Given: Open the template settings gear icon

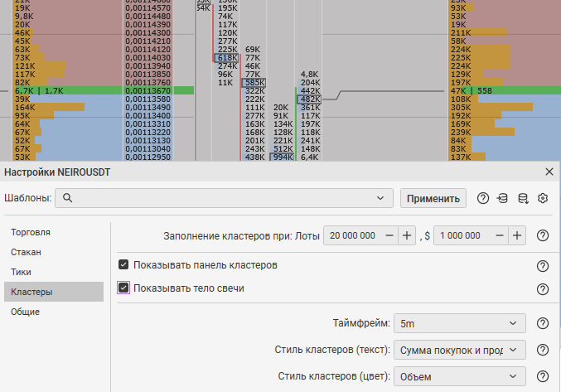Looking at the screenshot, I should 543,198.
